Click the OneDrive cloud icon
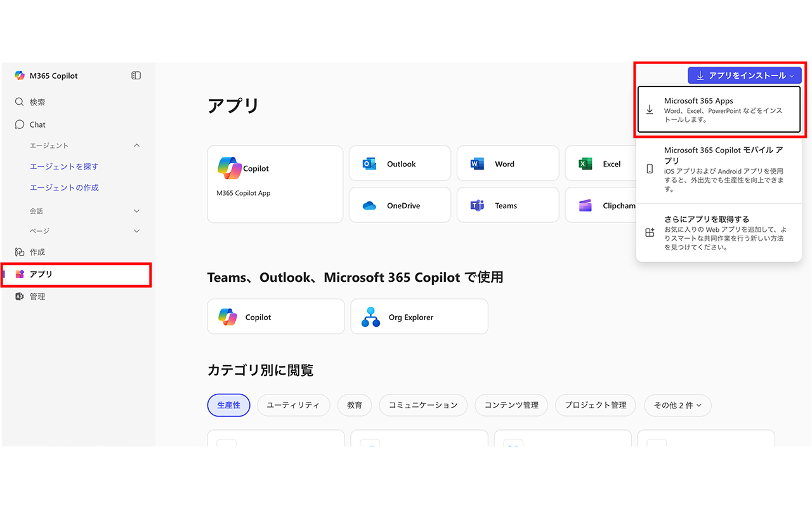 point(369,206)
